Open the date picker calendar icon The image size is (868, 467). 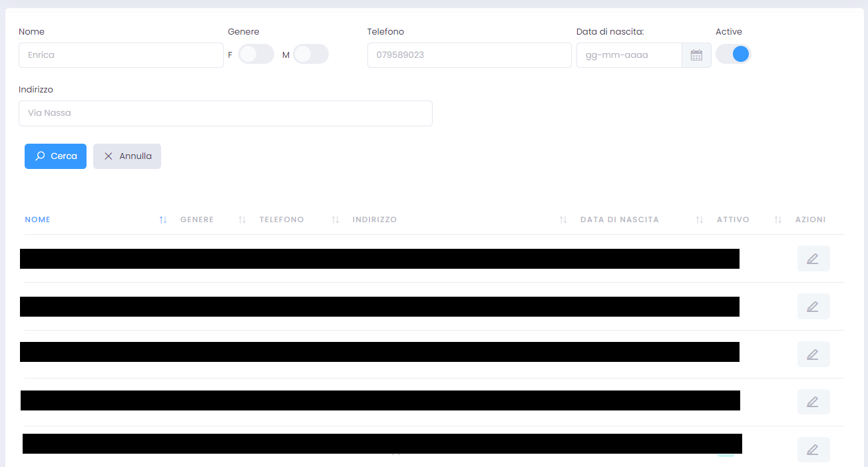pos(696,55)
